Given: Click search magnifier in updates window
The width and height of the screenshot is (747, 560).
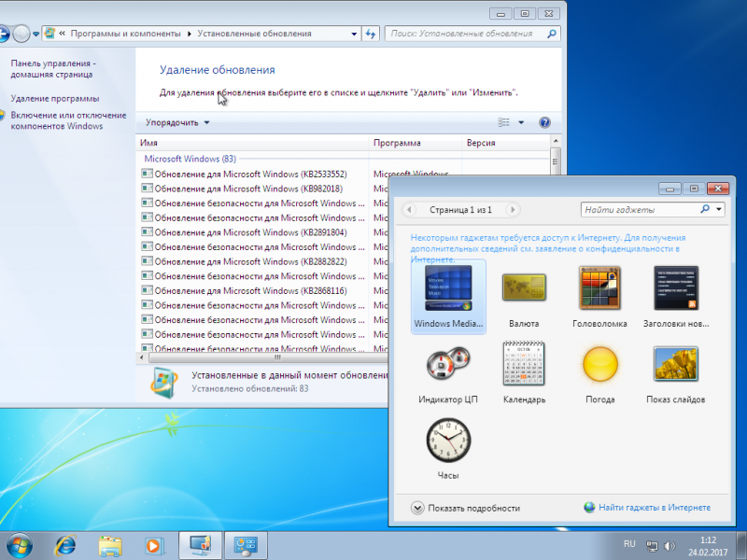Looking at the screenshot, I should tap(552, 34).
